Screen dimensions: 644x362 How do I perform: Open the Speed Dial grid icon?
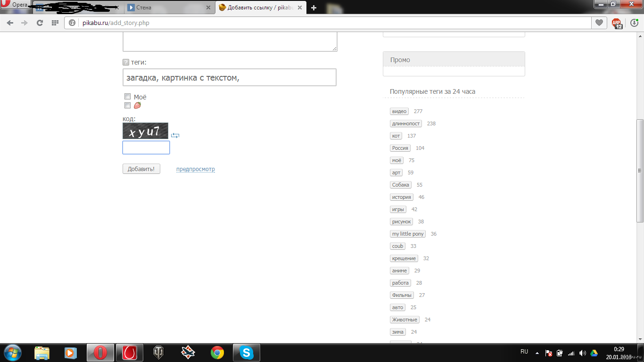[55, 23]
